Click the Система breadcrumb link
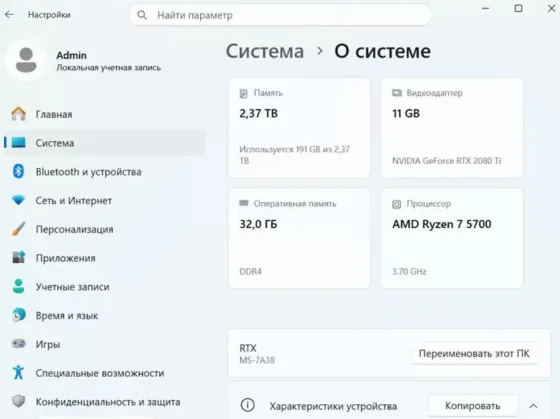 (x=265, y=51)
